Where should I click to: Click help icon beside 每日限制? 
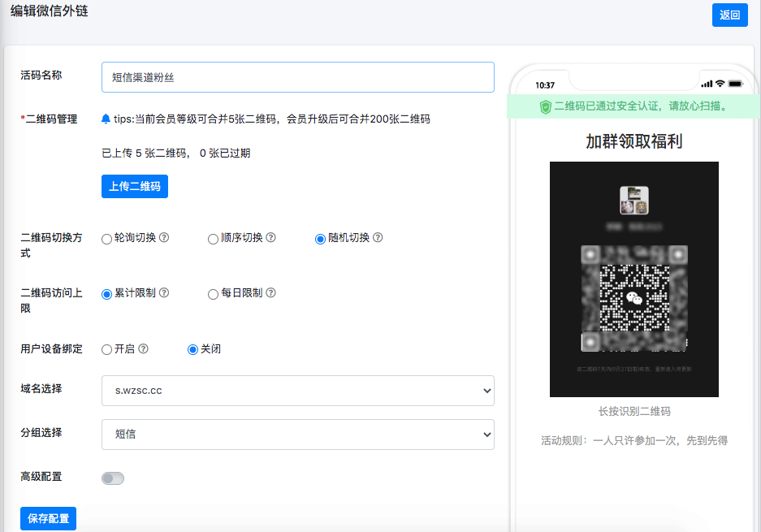(x=271, y=293)
